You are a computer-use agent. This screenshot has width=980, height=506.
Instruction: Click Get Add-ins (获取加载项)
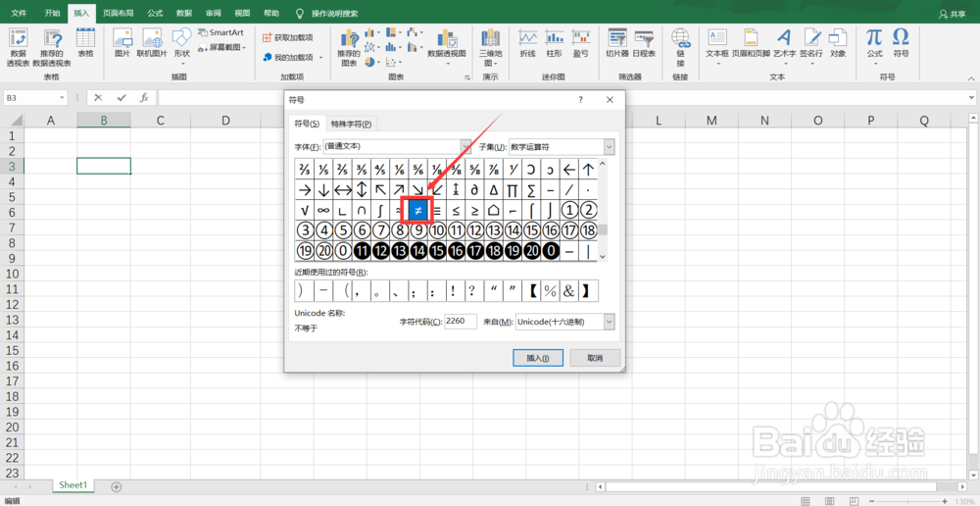pos(288,37)
